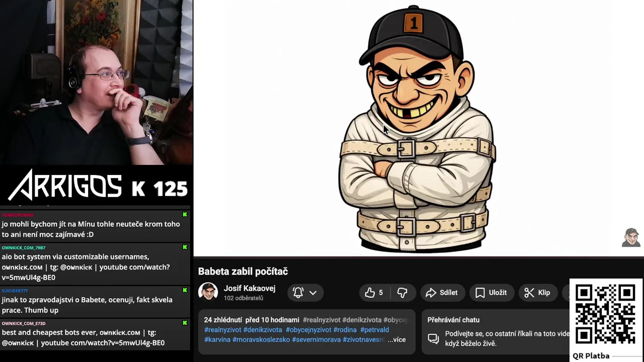644x362 pixels.
Task: Click the chat replay speech bubble icon
Action: pos(433,338)
